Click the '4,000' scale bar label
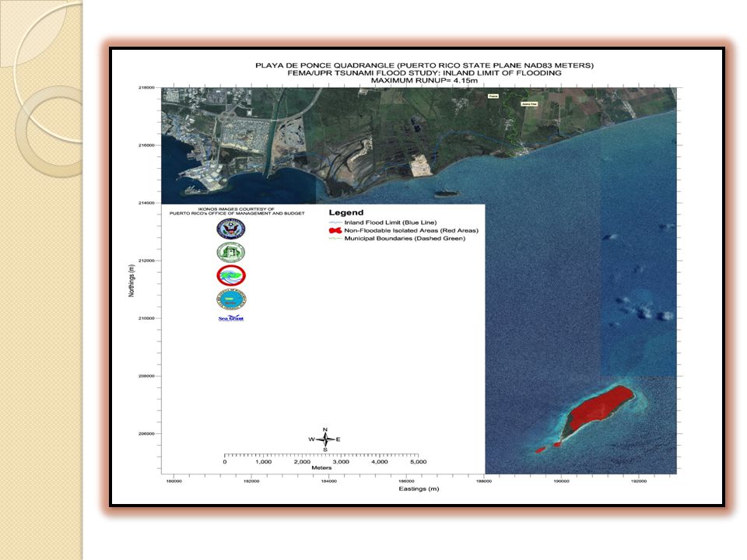Image resolution: width=747 pixels, height=560 pixels. click(380, 462)
